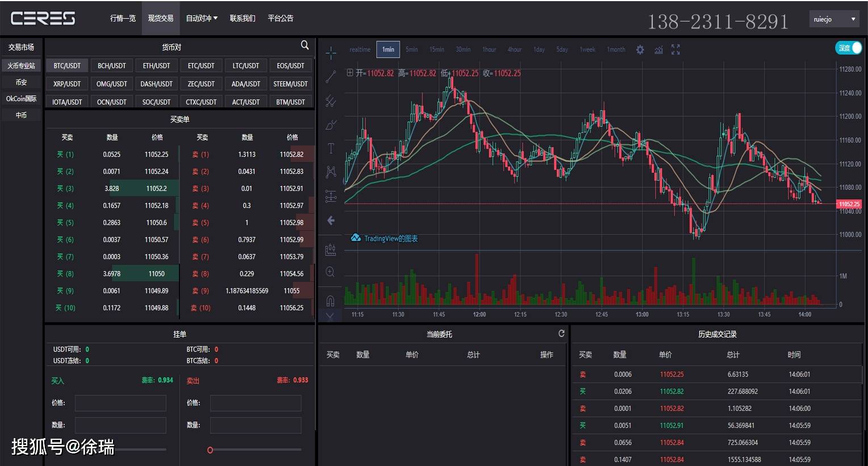Choose the BTC/USDT trading pair
The width and height of the screenshot is (868, 466).
click(67, 66)
